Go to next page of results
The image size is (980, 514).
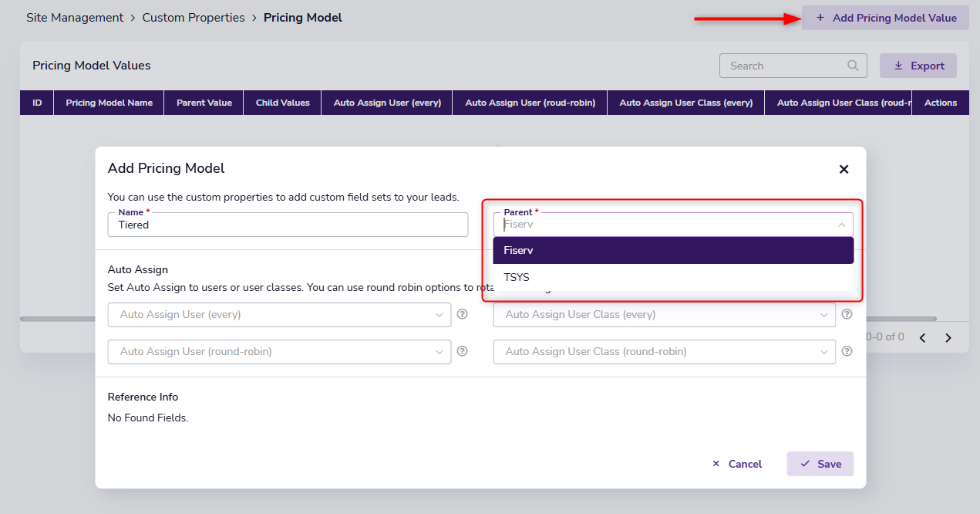point(948,337)
